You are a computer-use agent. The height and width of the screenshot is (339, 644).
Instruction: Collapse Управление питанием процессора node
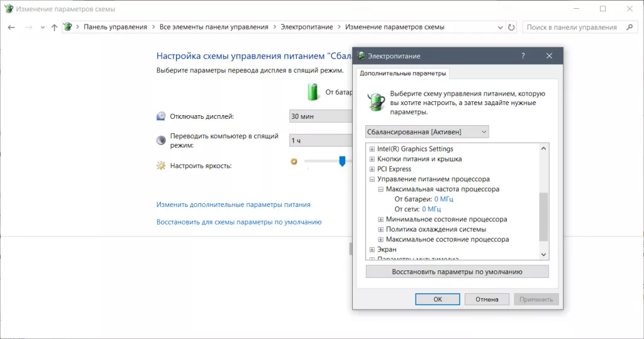[x=372, y=179]
